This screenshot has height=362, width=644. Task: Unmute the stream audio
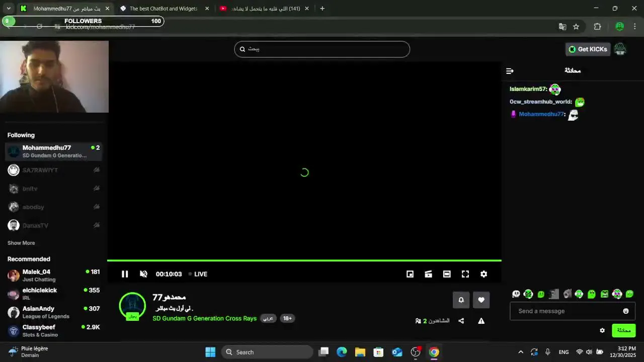[143, 274]
